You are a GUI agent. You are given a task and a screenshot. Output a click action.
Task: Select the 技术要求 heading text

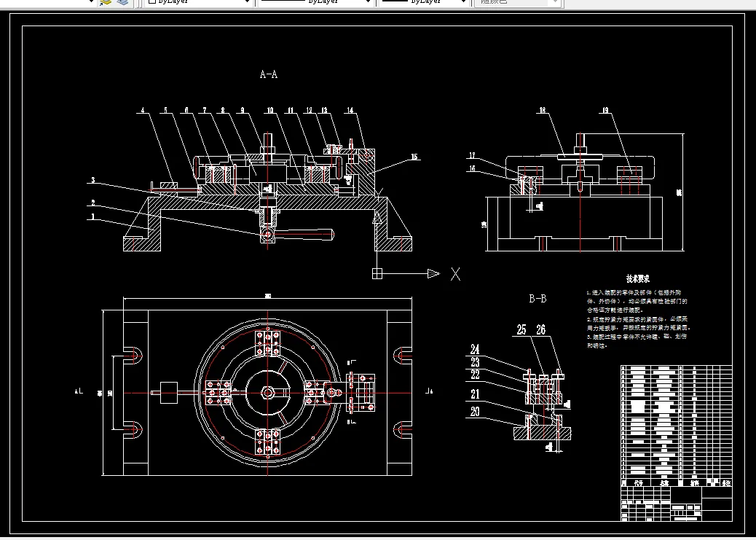[638, 278]
